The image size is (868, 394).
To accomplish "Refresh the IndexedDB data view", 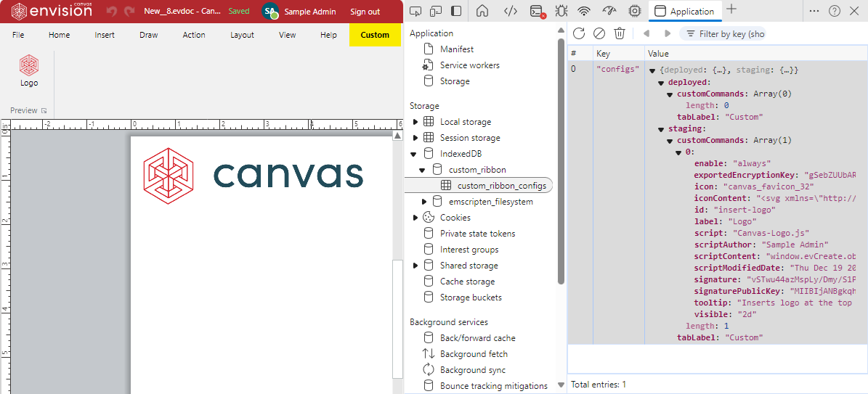I will 579,33.
